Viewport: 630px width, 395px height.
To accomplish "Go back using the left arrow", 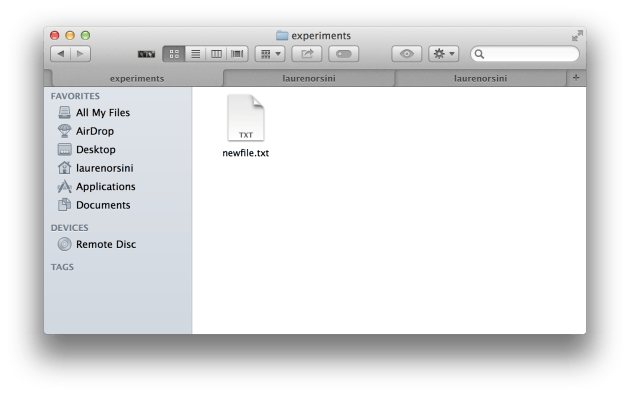I will click(x=61, y=54).
